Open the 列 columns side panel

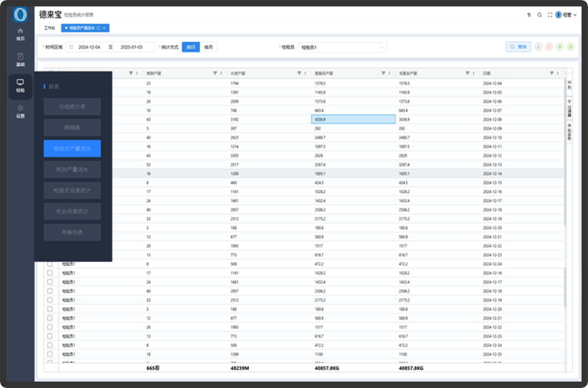569,85
